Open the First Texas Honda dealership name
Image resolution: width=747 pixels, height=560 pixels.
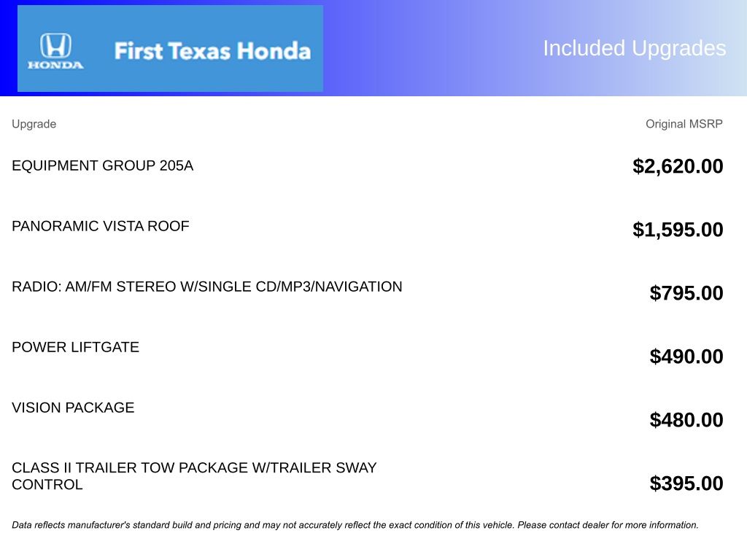(x=212, y=51)
